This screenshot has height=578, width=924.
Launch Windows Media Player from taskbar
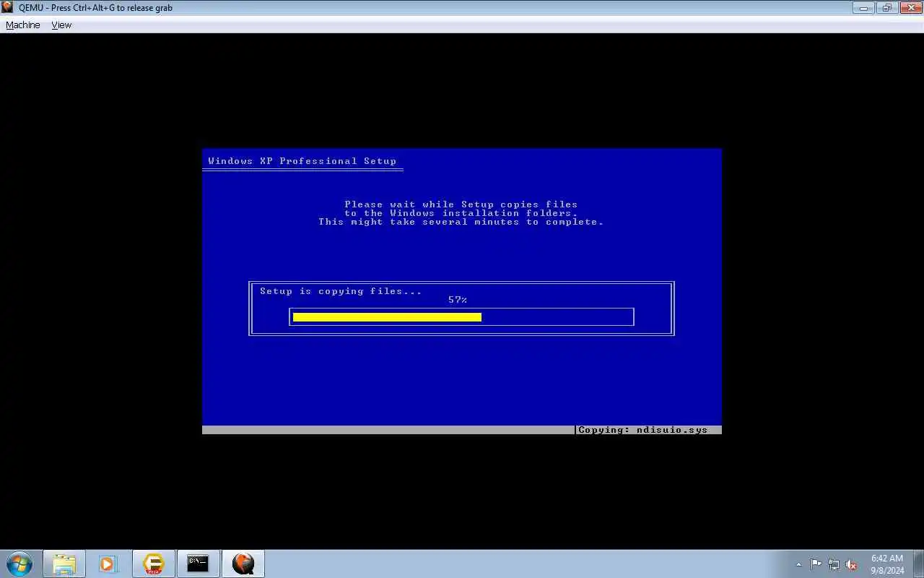point(108,564)
